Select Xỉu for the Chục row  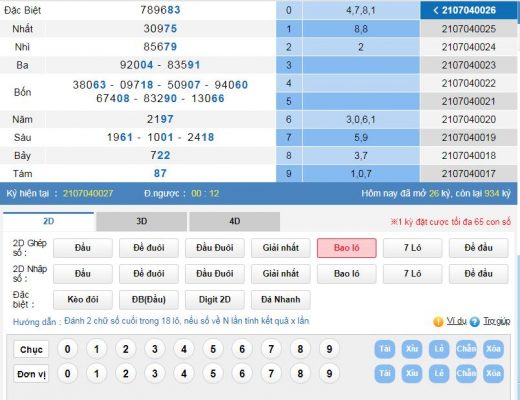click(x=412, y=349)
